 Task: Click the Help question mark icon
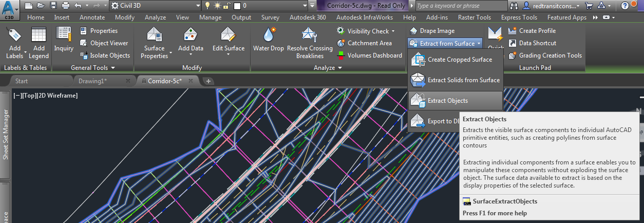coord(624,6)
